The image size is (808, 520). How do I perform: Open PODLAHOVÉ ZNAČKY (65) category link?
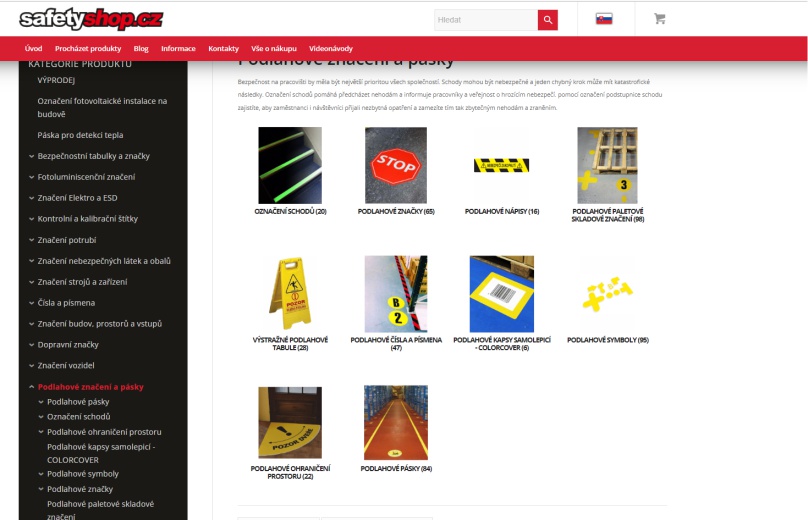(x=396, y=211)
